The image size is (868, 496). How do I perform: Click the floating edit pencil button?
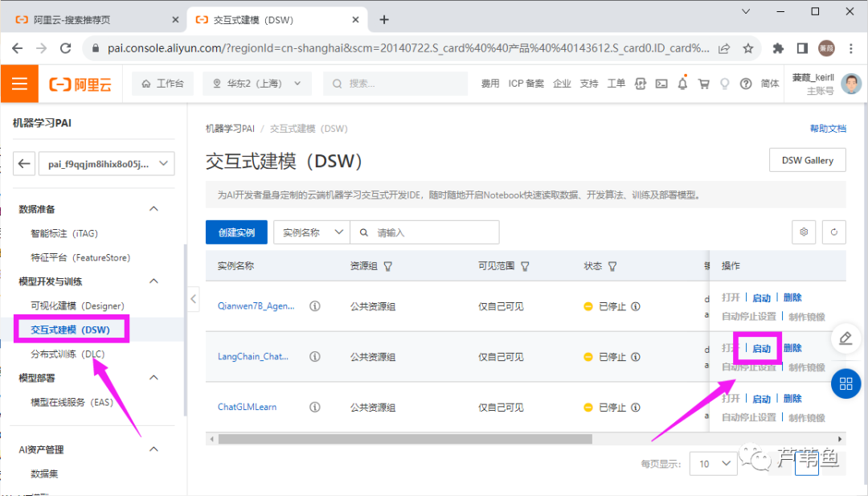tap(845, 338)
